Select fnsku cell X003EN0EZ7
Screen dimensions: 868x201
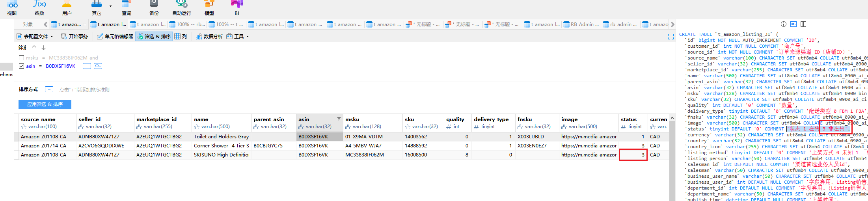(x=537, y=146)
